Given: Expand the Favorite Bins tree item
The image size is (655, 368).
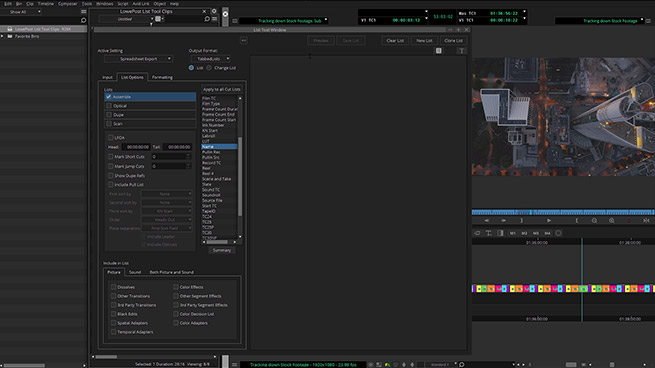Looking at the screenshot, I should point(3,36).
